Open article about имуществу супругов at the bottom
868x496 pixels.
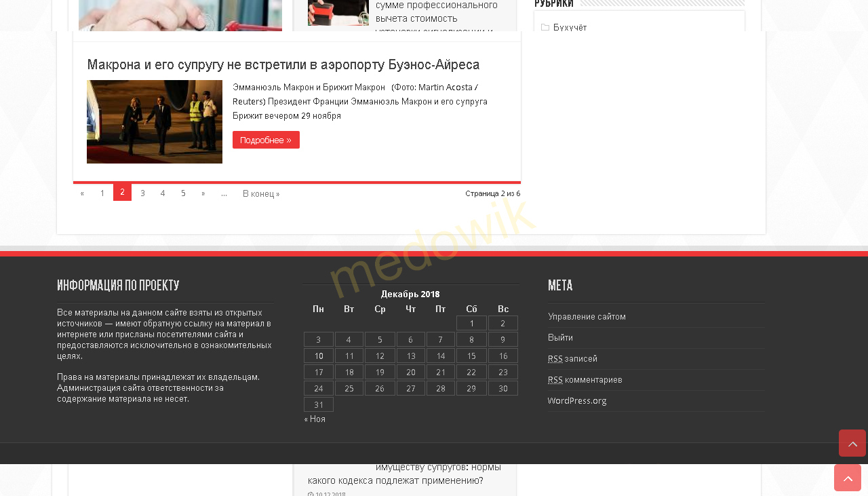[404, 474]
